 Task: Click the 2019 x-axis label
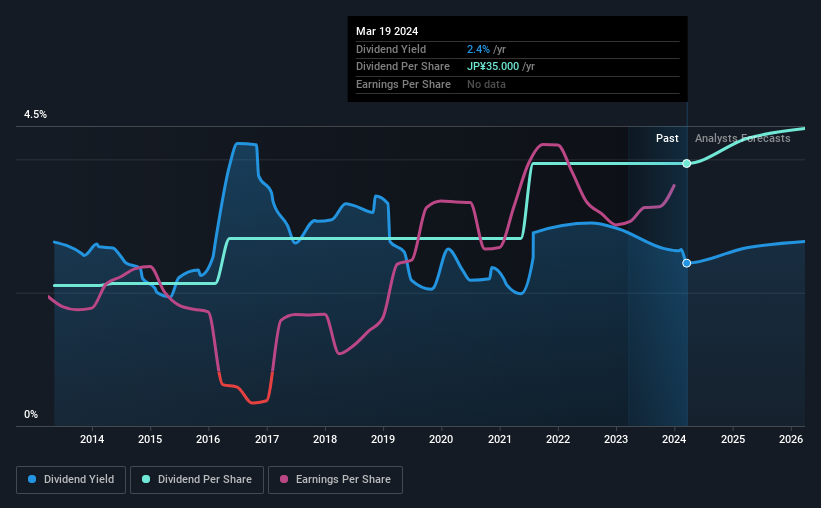[x=383, y=439]
